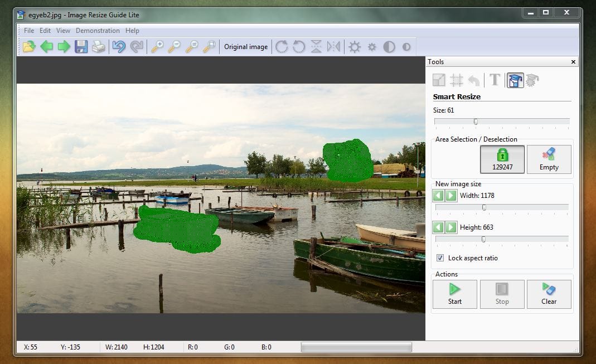Open the Demonstration menu
596x364 pixels.
98,31
